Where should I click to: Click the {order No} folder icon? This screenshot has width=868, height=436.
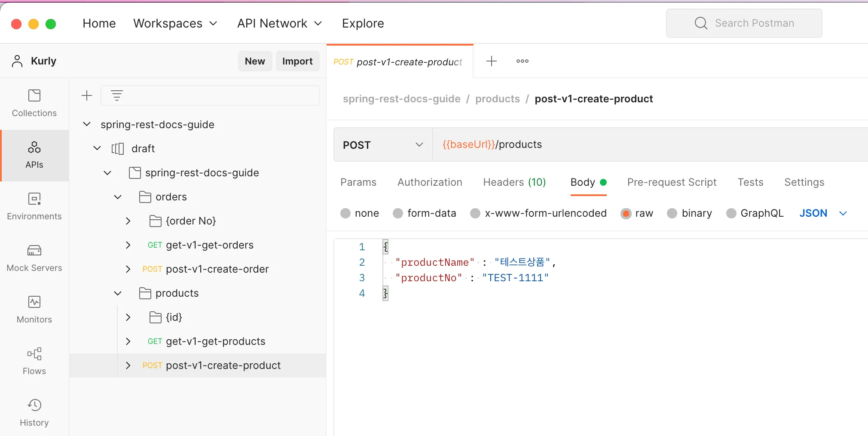(x=156, y=221)
